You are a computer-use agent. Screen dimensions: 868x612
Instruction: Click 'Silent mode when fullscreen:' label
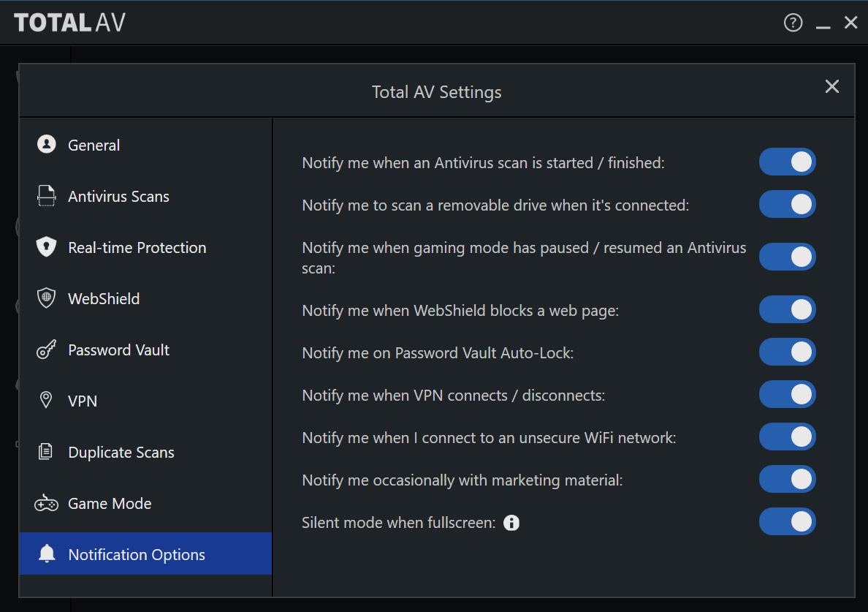(399, 522)
